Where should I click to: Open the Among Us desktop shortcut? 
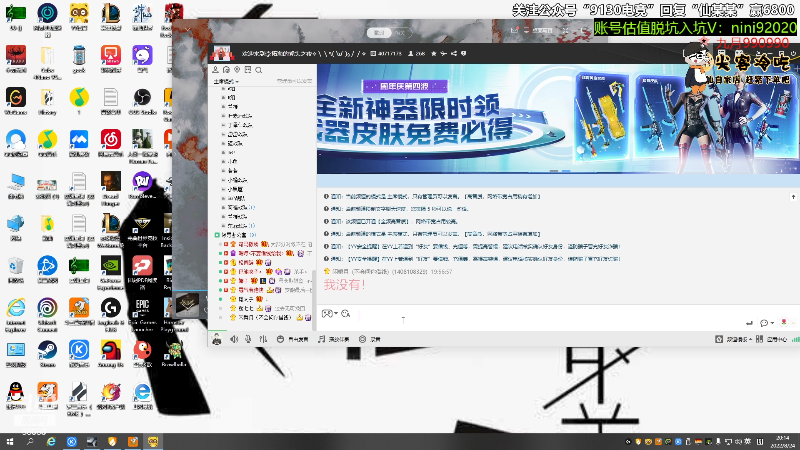110,354
